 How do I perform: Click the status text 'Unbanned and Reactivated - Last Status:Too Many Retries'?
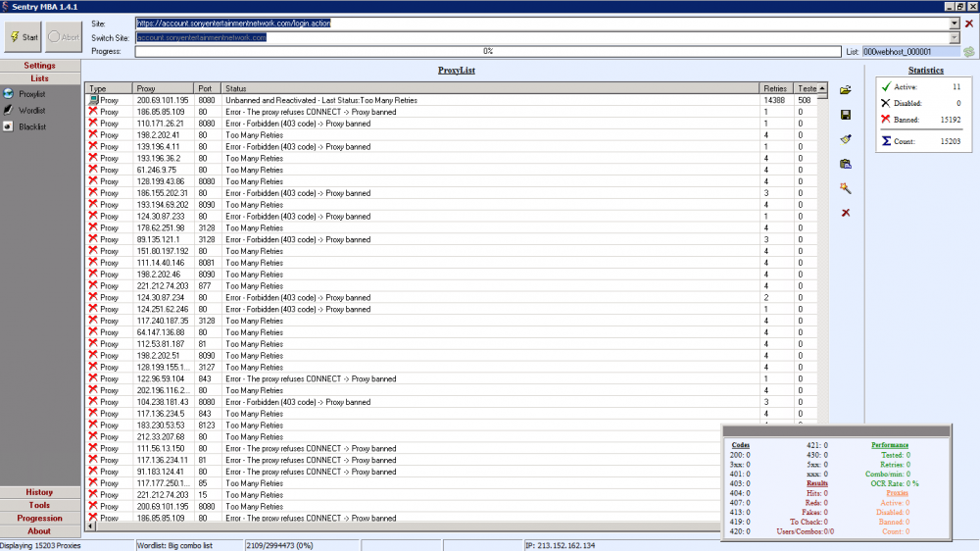(321, 100)
